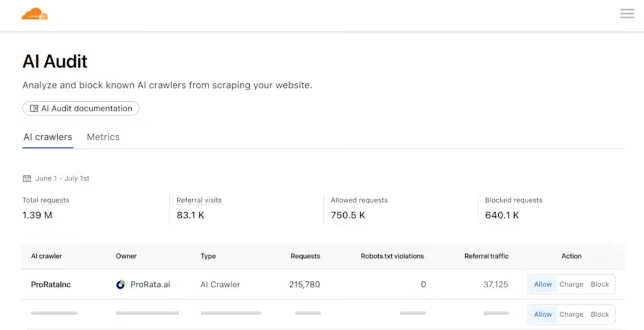This screenshot has height=330, width=644.
Task: Choose Allow for the second crawler row
Action: click(x=543, y=315)
